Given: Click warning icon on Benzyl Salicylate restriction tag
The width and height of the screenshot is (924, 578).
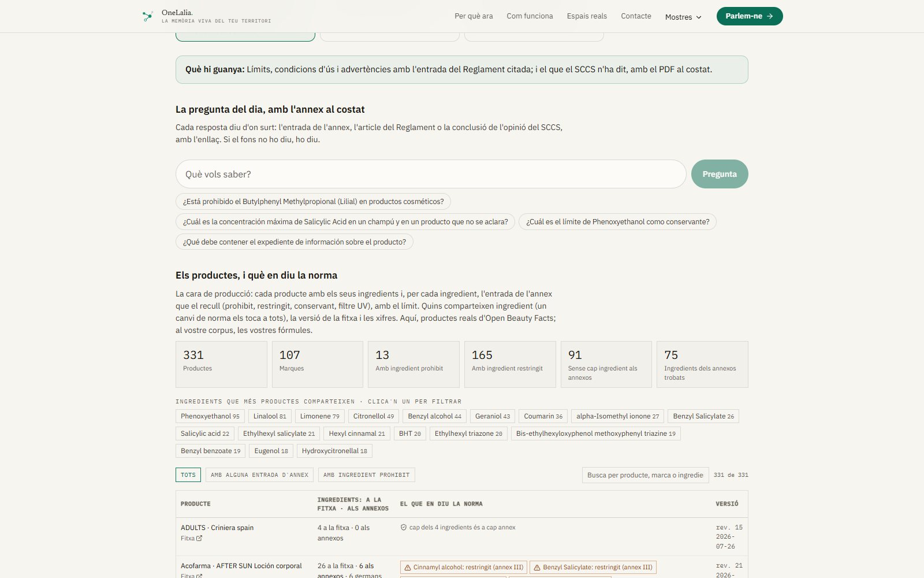Looking at the screenshot, I should point(537,568).
